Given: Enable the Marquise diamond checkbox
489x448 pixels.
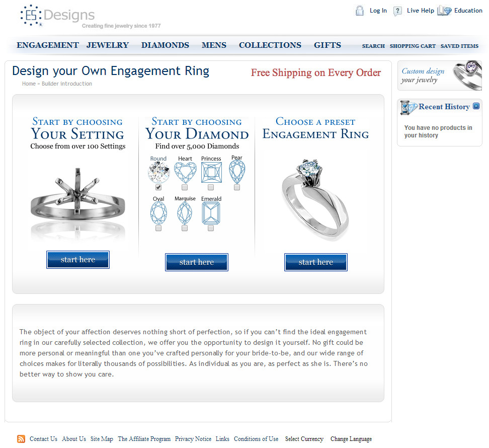Looking at the screenshot, I should click(x=185, y=228).
